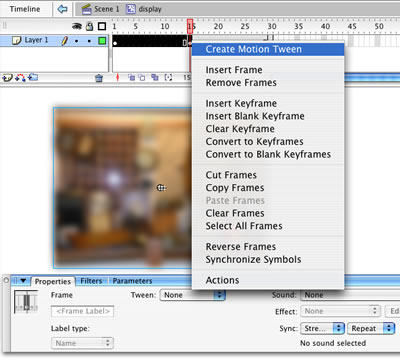400x361 pixels.
Task: Click frame 40 on the timeline ruler
Action: coord(325,26)
